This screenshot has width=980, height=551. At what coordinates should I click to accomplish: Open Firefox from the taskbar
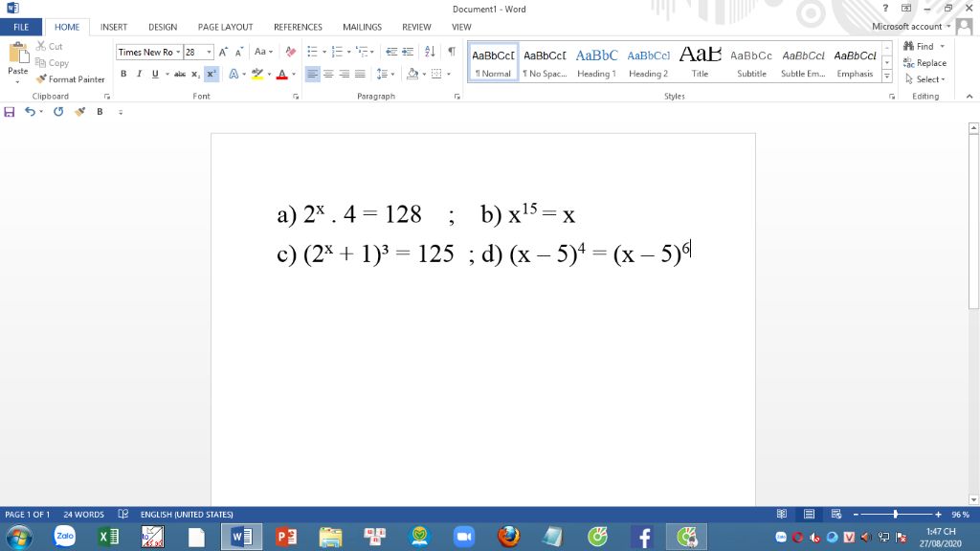coord(508,537)
